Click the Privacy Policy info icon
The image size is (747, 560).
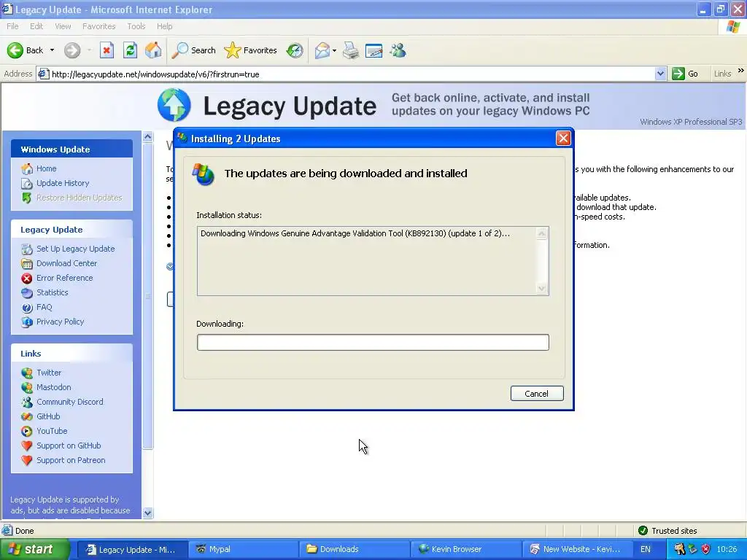[27, 322]
